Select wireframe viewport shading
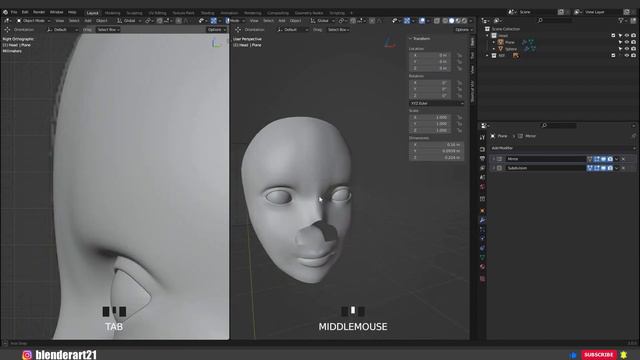The image size is (640, 360). 445,20
